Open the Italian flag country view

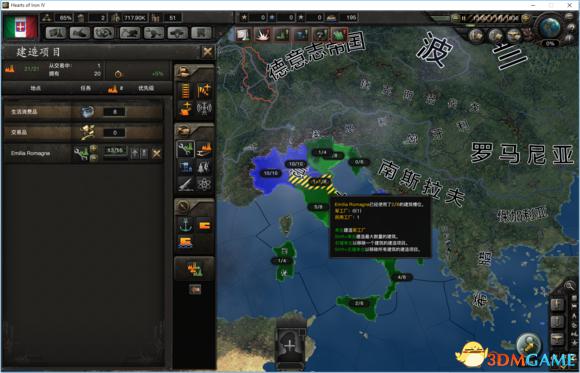click(20, 27)
